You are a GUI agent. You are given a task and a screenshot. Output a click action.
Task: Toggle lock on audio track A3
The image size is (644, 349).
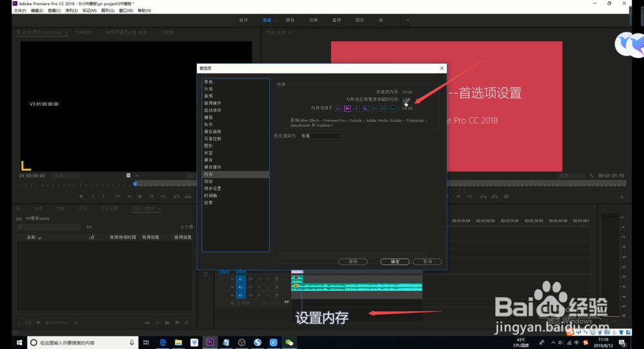(x=232, y=295)
